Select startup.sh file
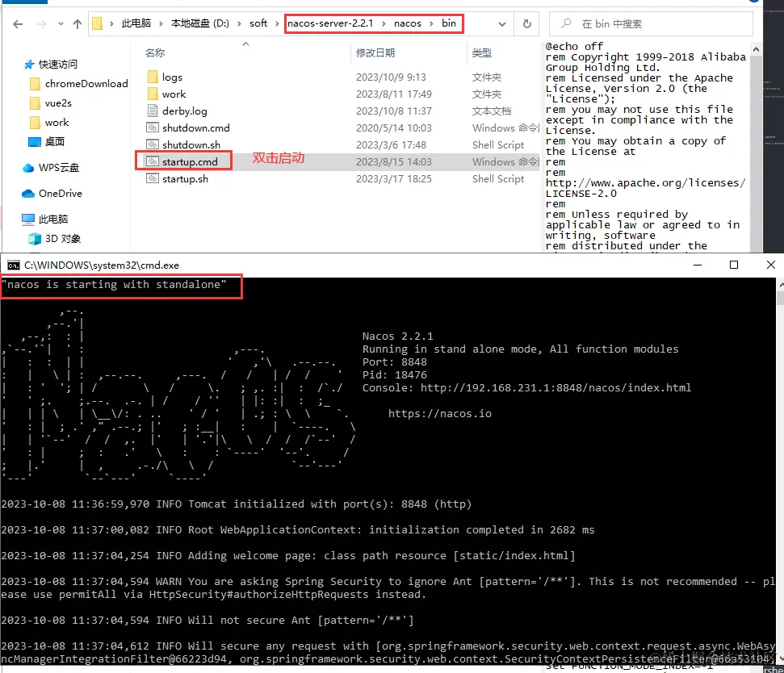This screenshot has width=784, height=673. (x=185, y=179)
